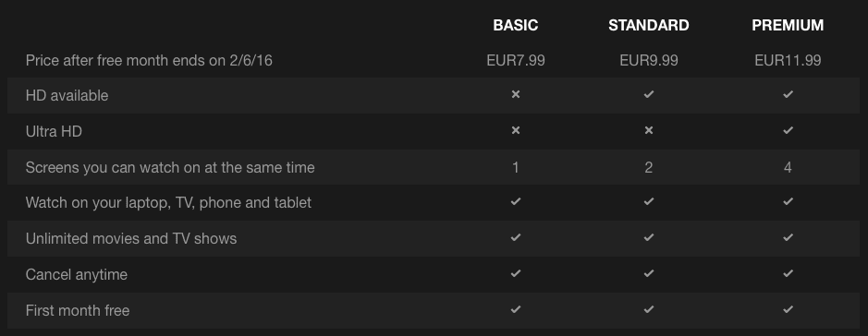Viewport: 868px width, 336px height.
Task: Click the Basic plan HD unavailable cross
Action: 516,94
